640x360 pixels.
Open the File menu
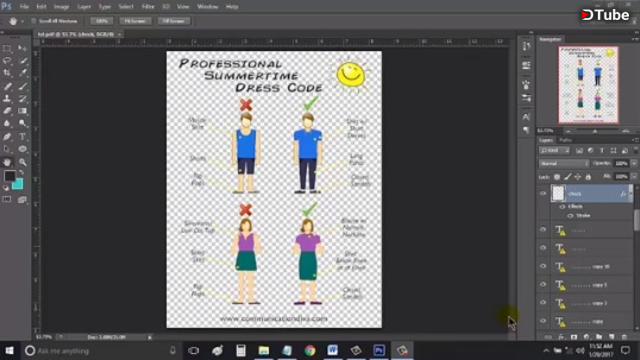coord(24,7)
